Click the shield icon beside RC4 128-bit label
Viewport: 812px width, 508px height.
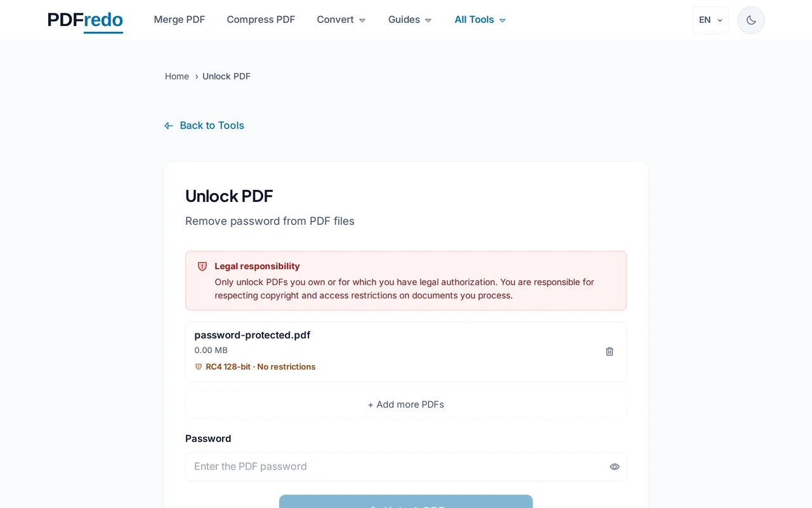[199, 366]
